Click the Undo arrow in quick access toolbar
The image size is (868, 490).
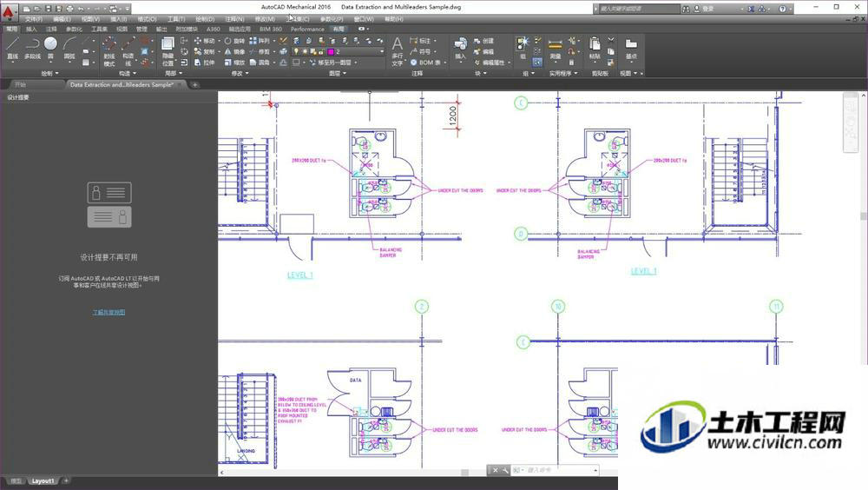click(x=82, y=9)
